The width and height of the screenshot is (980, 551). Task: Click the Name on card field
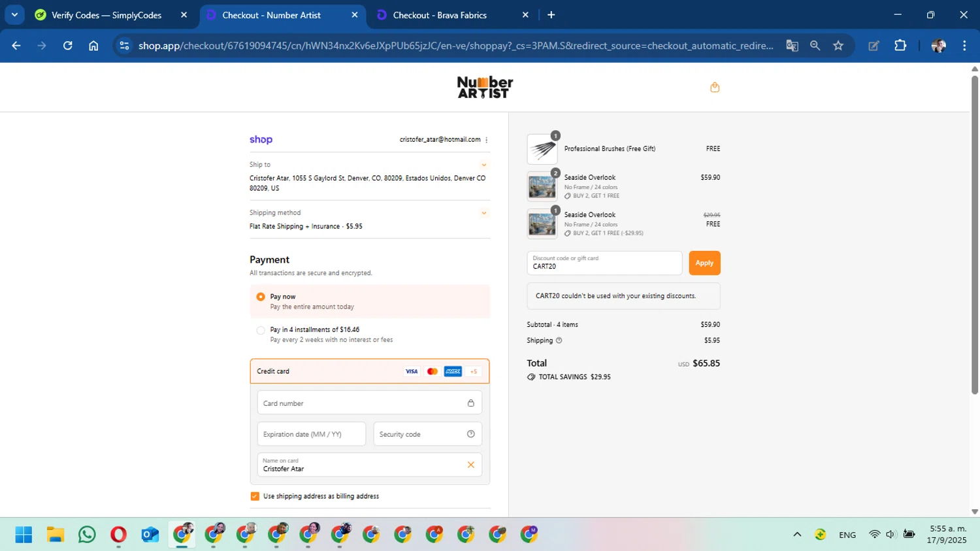pyautogui.click(x=370, y=465)
